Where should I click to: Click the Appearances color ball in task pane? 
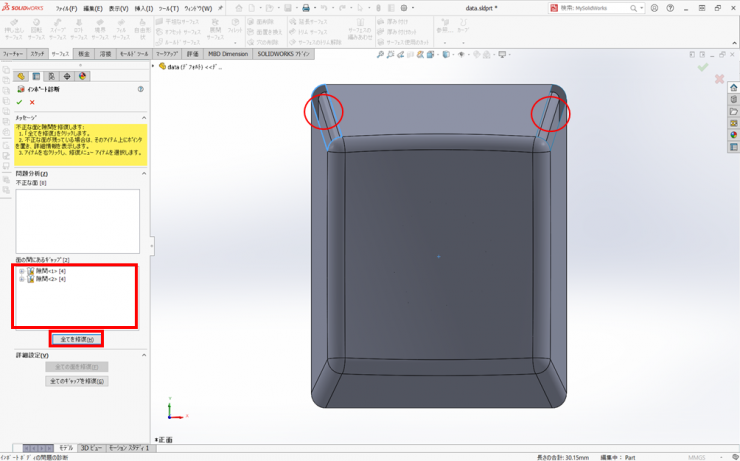733,134
